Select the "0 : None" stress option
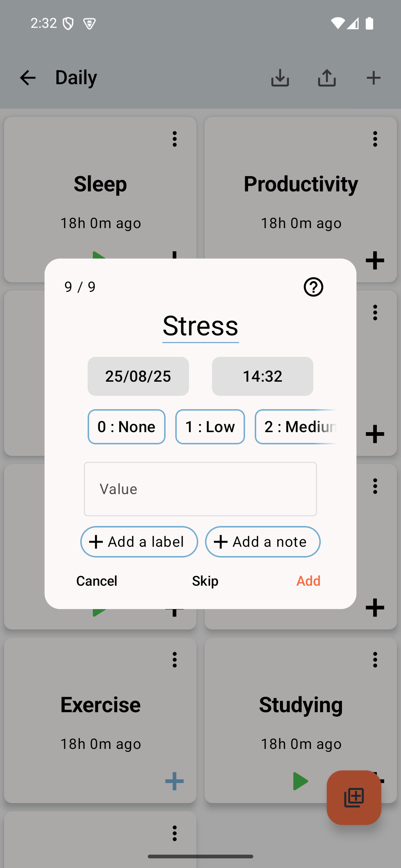Screen dimensions: 401x868 coord(127,427)
